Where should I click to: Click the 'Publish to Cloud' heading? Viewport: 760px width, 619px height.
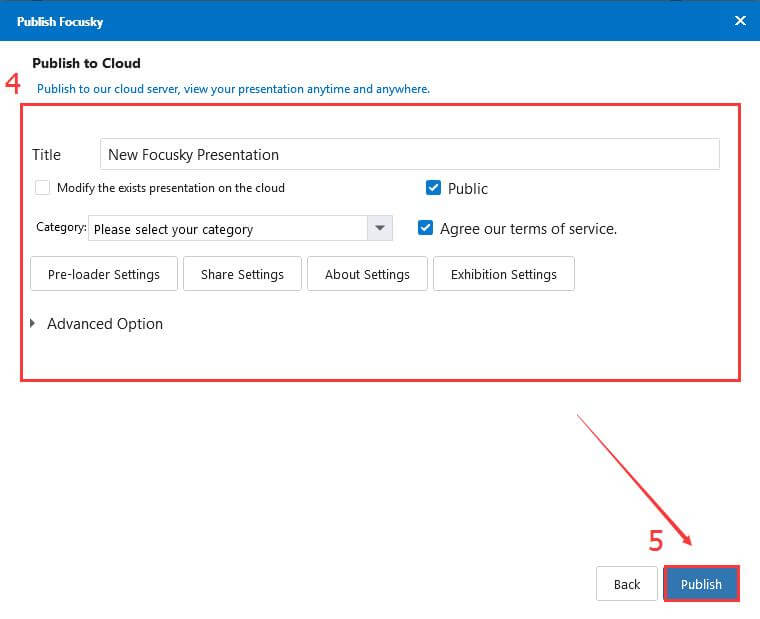pyautogui.click(x=86, y=63)
